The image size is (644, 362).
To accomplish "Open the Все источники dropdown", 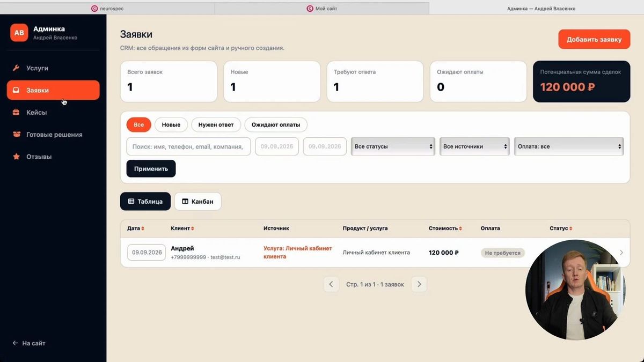I will pos(474,146).
